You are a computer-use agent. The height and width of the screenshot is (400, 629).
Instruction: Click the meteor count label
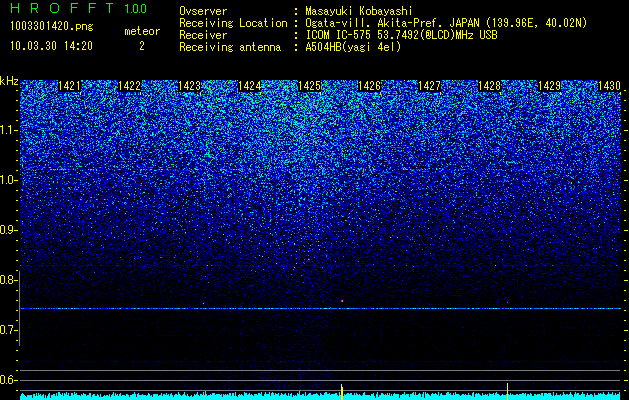coord(142,31)
